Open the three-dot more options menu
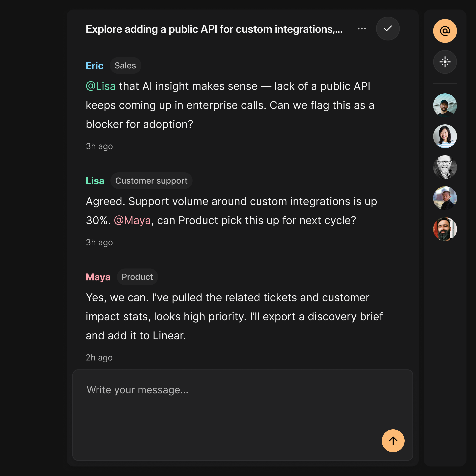Viewport: 476px width, 476px height. pyautogui.click(x=361, y=29)
